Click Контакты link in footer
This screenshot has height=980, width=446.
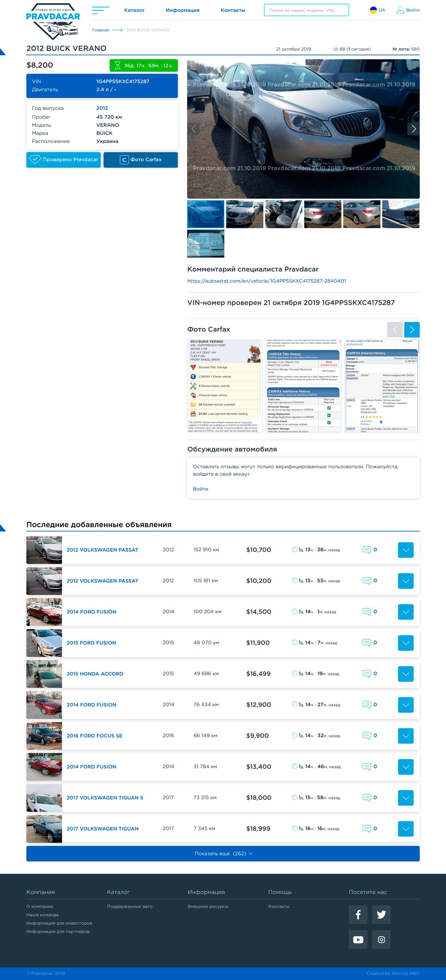coord(279,907)
